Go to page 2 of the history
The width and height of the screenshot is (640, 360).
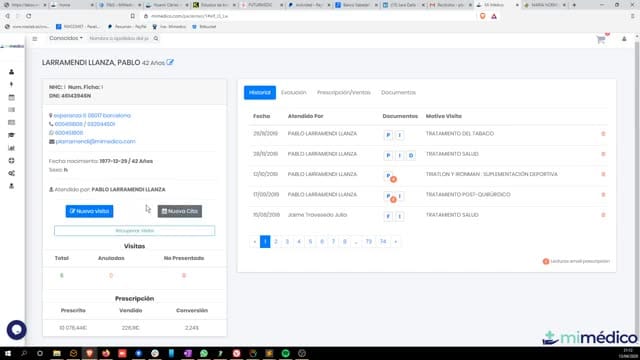[x=276, y=242]
